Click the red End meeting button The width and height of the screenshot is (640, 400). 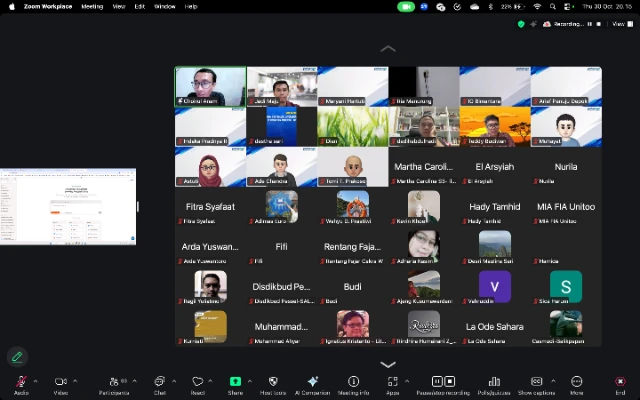tap(620, 385)
